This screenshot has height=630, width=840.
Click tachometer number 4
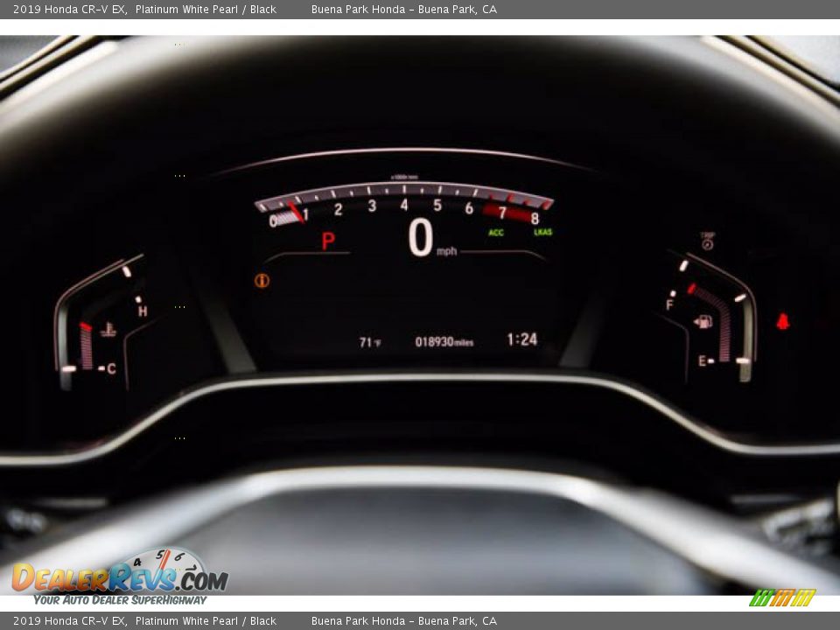tap(404, 205)
